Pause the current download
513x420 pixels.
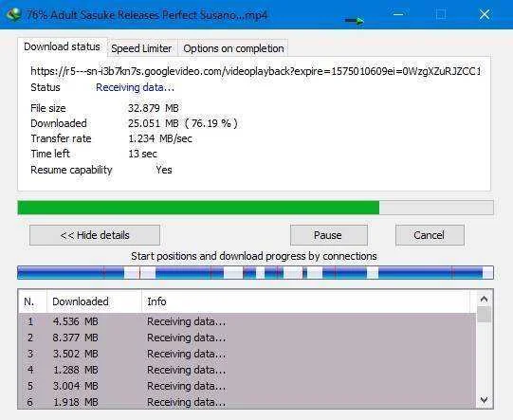pyautogui.click(x=328, y=235)
